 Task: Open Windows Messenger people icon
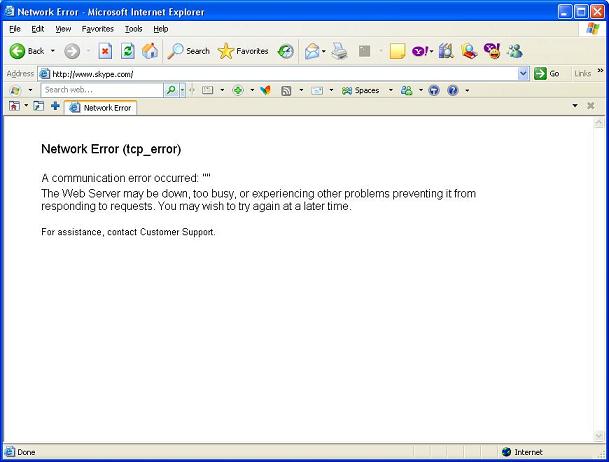click(x=515, y=51)
